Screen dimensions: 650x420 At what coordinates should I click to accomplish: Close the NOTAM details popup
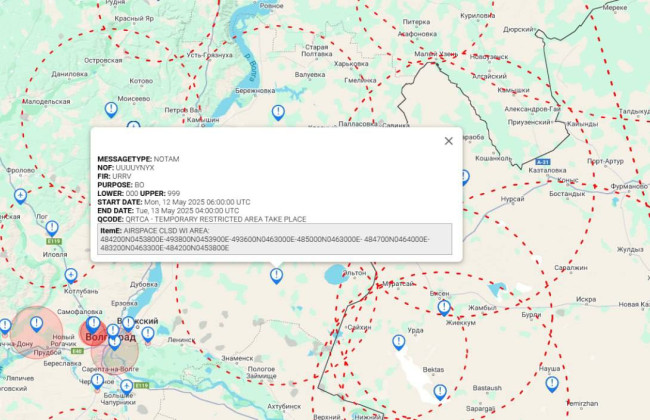448,142
